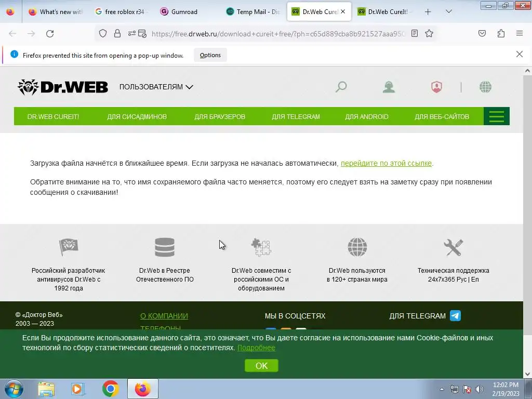This screenshot has width=532, height=399.
Task: Open the Extensions puzzle icon
Action: click(501, 33)
